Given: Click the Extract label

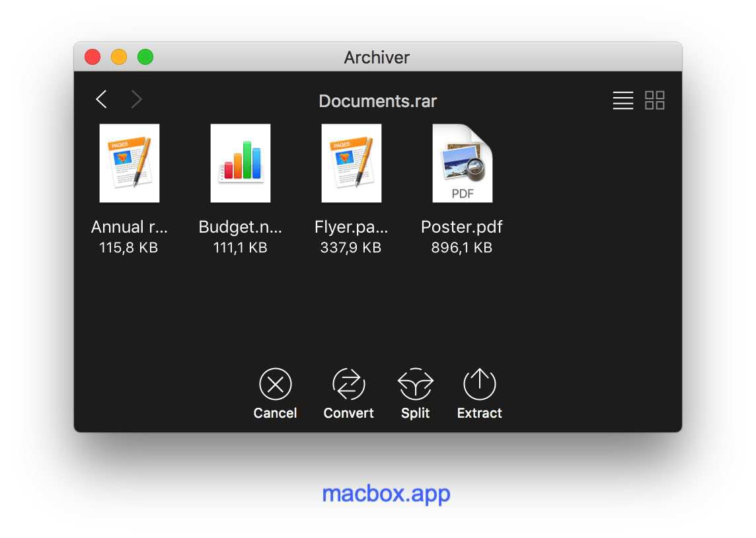Looking at the screenshot, I should pyautogui.click(x=479, y=413).
